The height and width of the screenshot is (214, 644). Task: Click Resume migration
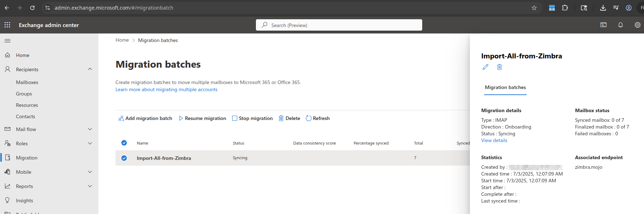click(x=202, y=118)
